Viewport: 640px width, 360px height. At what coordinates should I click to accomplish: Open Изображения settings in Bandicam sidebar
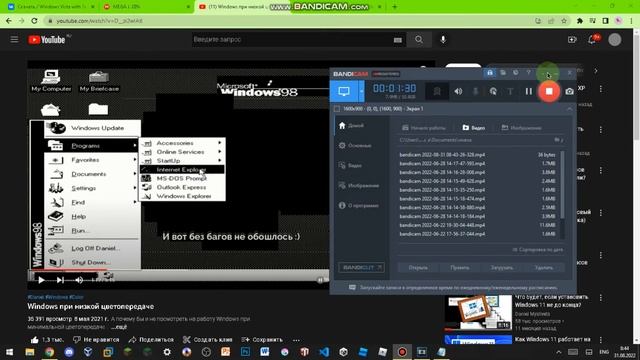pyautogui.click(x=359, y=185)
